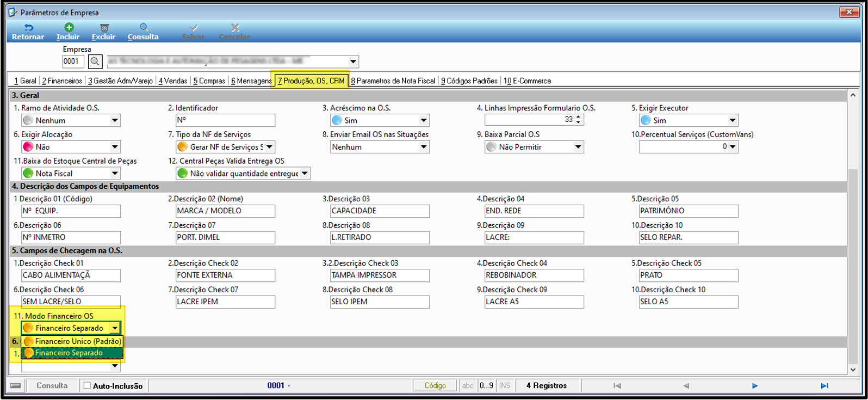868x400 pixels.
Task: Expand Acréscimo na O.S. dropdown
Action: pyautogui.click(x=424, y=120)
